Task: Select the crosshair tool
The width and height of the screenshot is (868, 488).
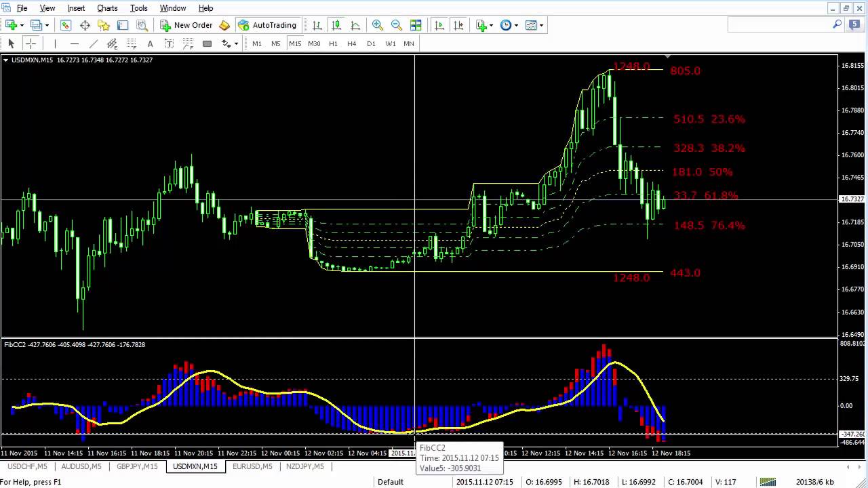Action: 31,43
